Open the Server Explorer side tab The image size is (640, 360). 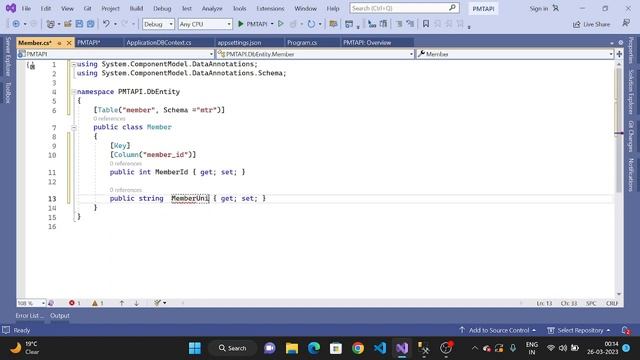[x=8, y=56]
